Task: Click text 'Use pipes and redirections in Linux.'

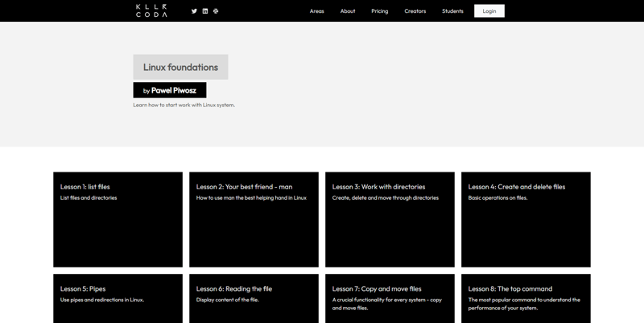Action: pyautogui.click(x=102, y=300)
